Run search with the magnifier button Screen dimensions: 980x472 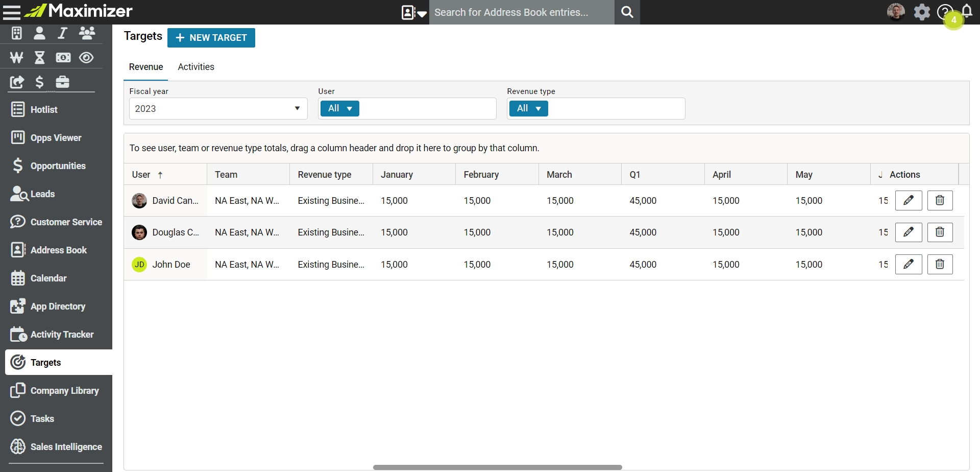pos(627,12)
